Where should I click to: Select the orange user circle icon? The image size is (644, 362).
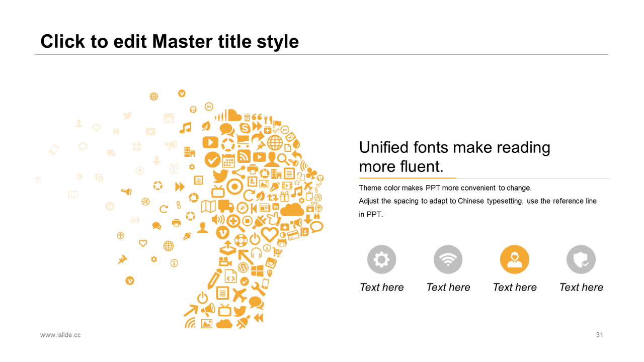coord(515,259)
